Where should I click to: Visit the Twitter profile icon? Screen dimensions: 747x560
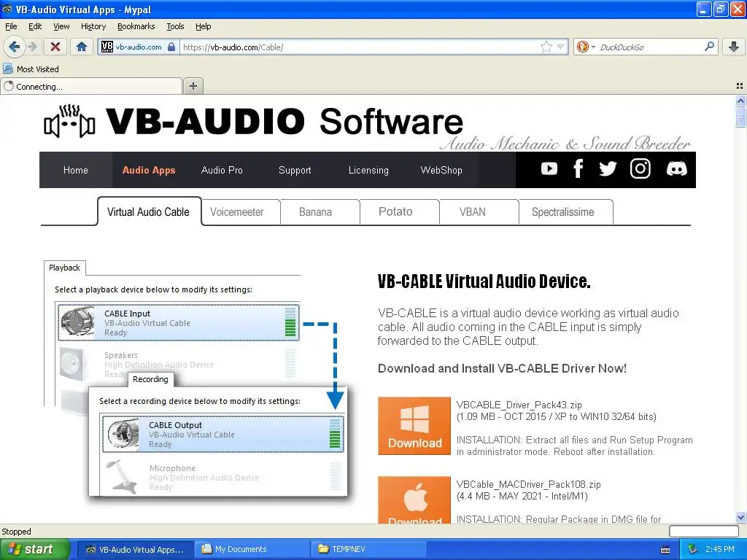pos(608,168)
